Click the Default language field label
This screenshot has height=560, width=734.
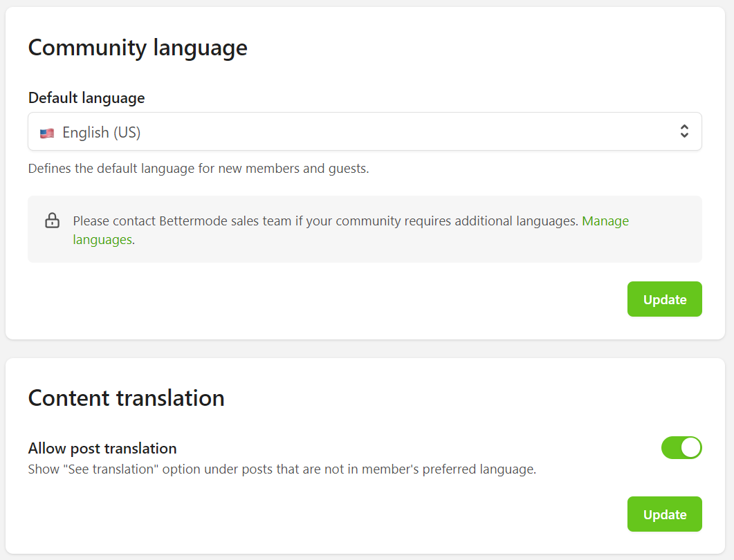point(86,97)
